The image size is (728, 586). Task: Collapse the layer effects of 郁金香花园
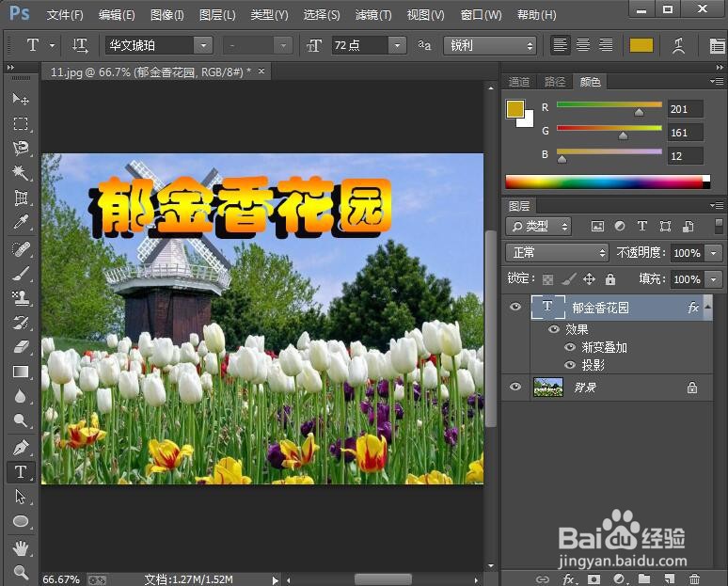(707, 307)
